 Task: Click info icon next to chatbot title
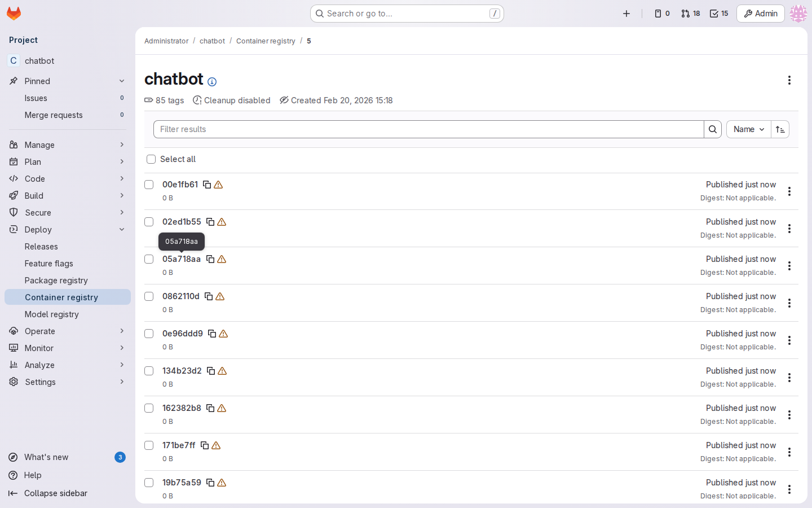[x=212, y=82]
